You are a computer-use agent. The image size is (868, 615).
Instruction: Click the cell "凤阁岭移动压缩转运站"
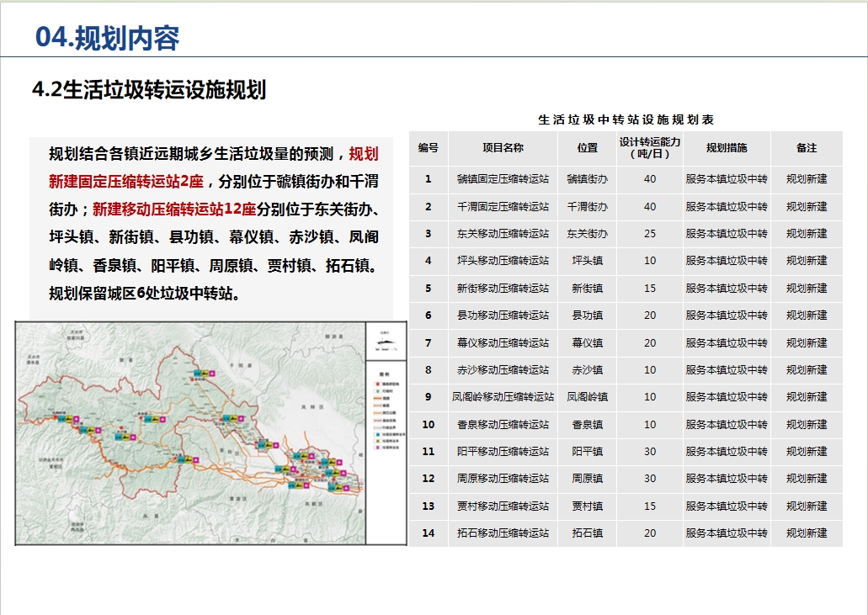click(503, 397)
